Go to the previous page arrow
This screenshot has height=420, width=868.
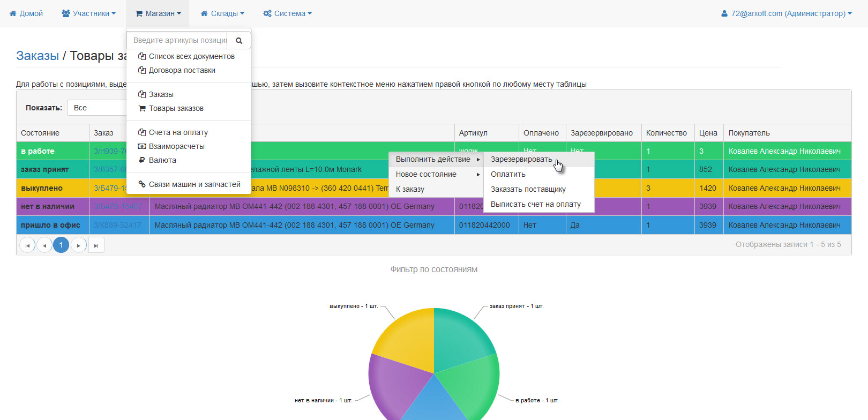pos(44,245)
